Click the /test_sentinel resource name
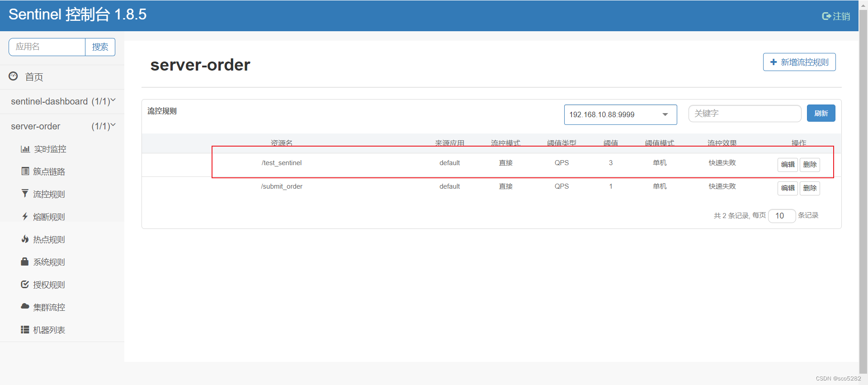Screen dimensions: 868x385 coord(281,163)
